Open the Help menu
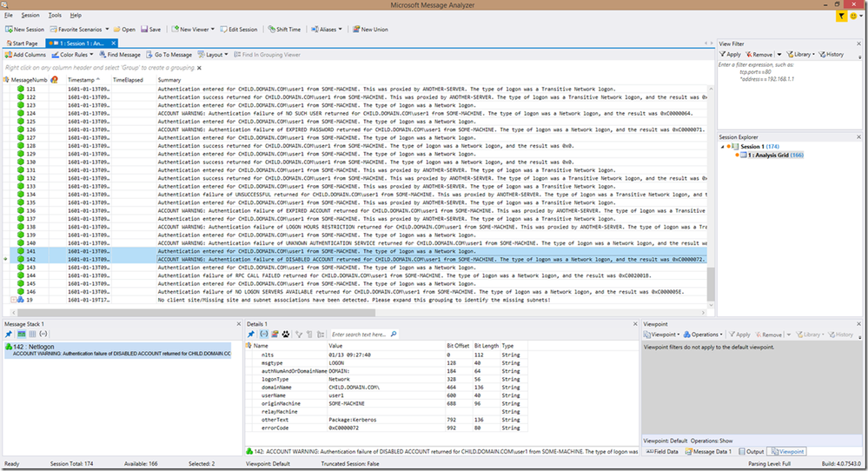This screenshot has height=471, width=868. 76,15
